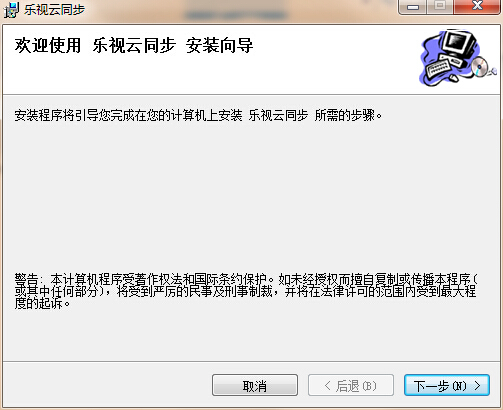Click the 安装程序将引导您 introduction sentence
Image resolution: width=503 pixels, height=410 pixels.
click(x=198, y=115)
